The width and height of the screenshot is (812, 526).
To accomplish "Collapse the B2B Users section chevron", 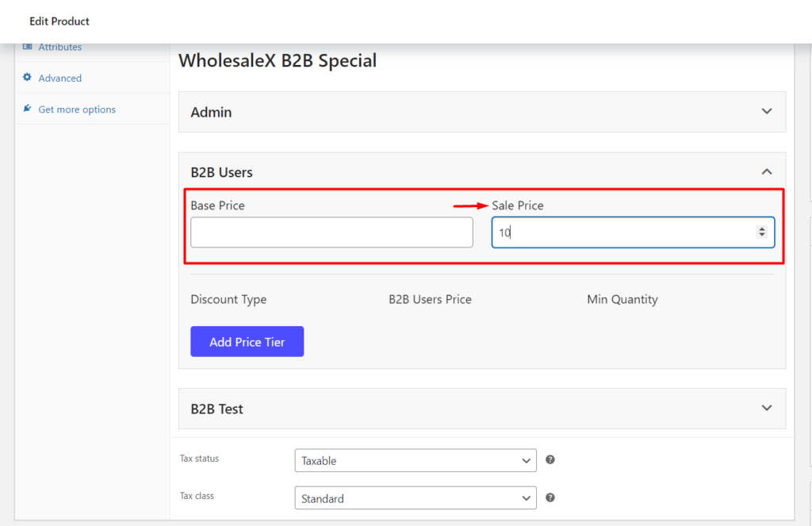I will point(767,171).
